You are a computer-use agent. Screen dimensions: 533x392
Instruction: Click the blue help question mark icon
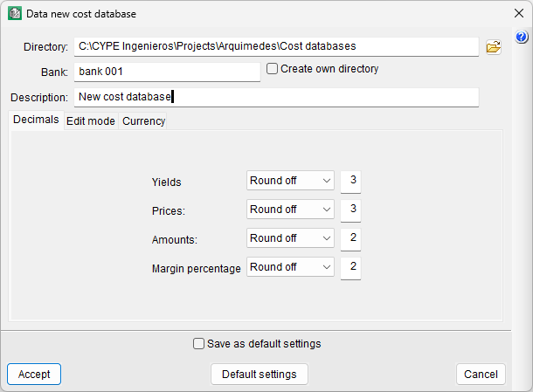(522, 38)
